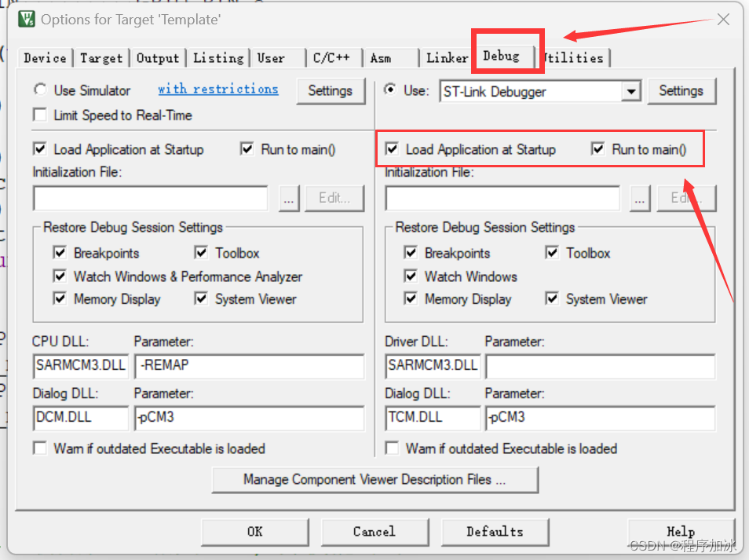Open the Target tab
Image resolution: width=749 pixels, height=560 pixels.
pyautogui.click(x=101, y=58)
